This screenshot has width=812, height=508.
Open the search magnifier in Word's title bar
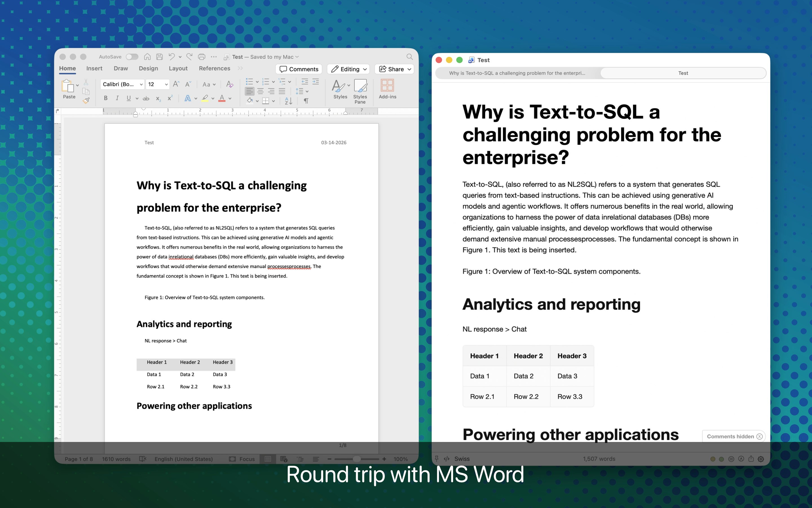click(409, 57)
